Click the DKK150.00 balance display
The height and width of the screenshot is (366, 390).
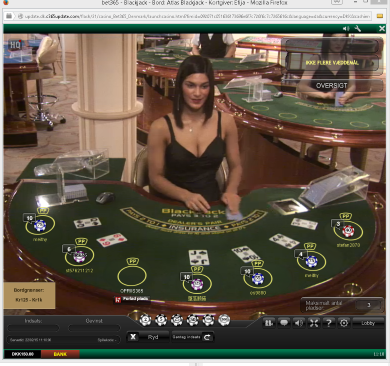tap(23, 354)
